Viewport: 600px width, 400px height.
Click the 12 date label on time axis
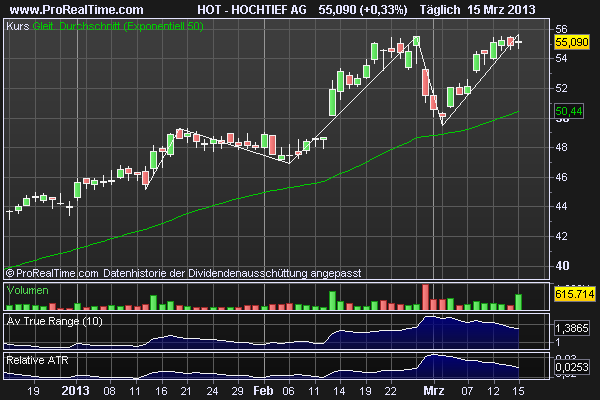point(493,391)
